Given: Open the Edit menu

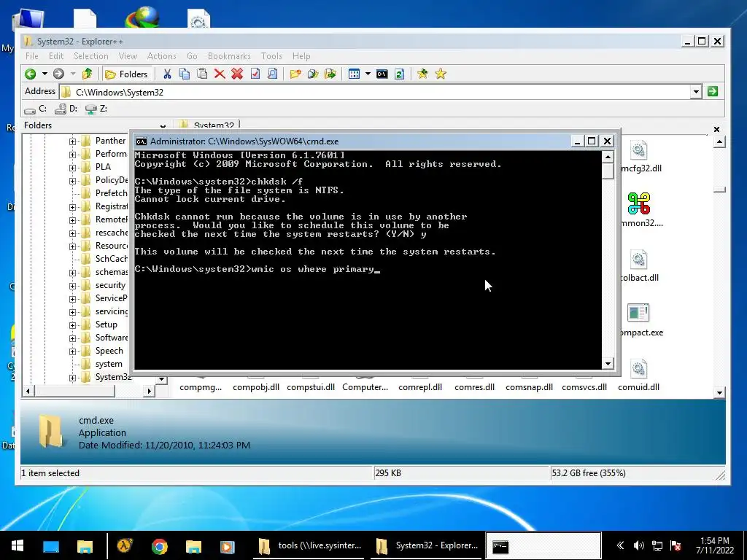Looking at the screenshot, I should (55, 56).
